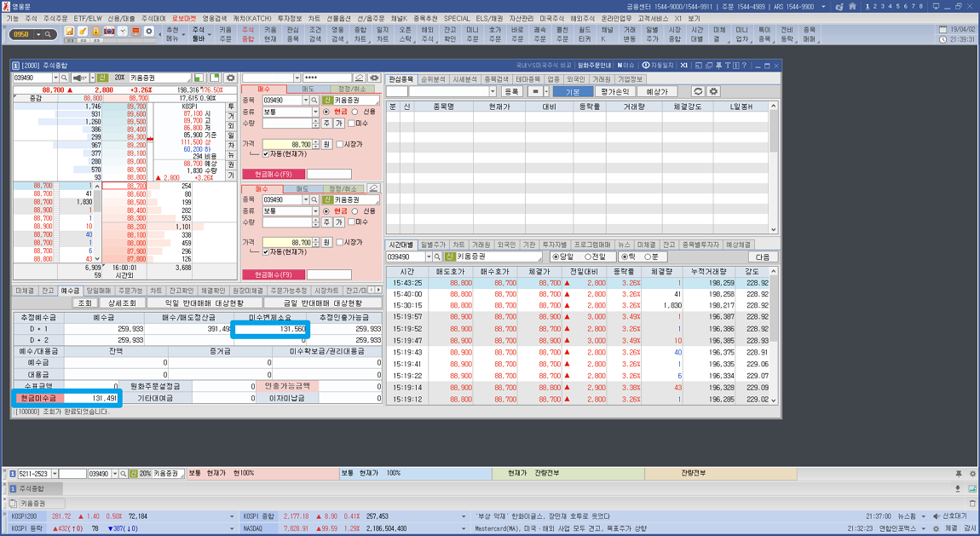The width and height of the screenshot is (980, 536).
Task: Click search magnifier in the 0950 screen-number box
Action: [48, 34]
